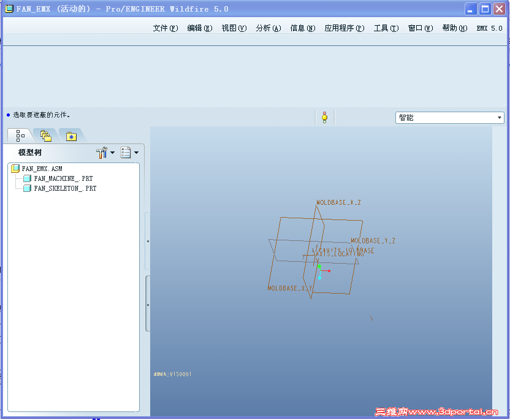The height and width of the screenshot is (420, 510).
Task: Click the yellow traffic light status icon
Action: pyautogui.click(x=325, y=117)
